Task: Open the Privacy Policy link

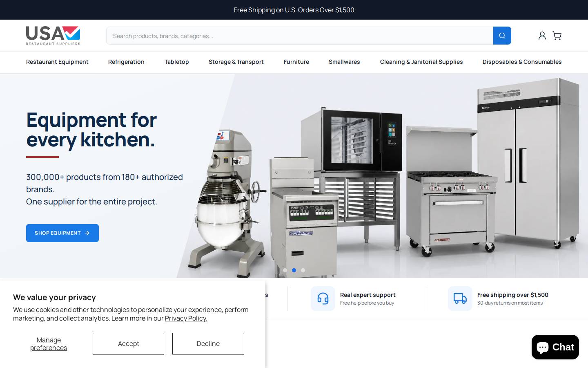Action: pos(186,318)
